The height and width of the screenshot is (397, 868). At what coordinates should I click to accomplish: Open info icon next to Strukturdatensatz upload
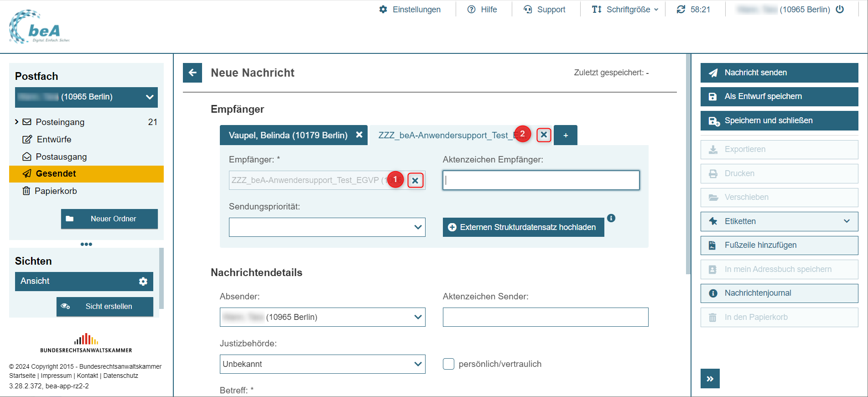pos(611,218)
